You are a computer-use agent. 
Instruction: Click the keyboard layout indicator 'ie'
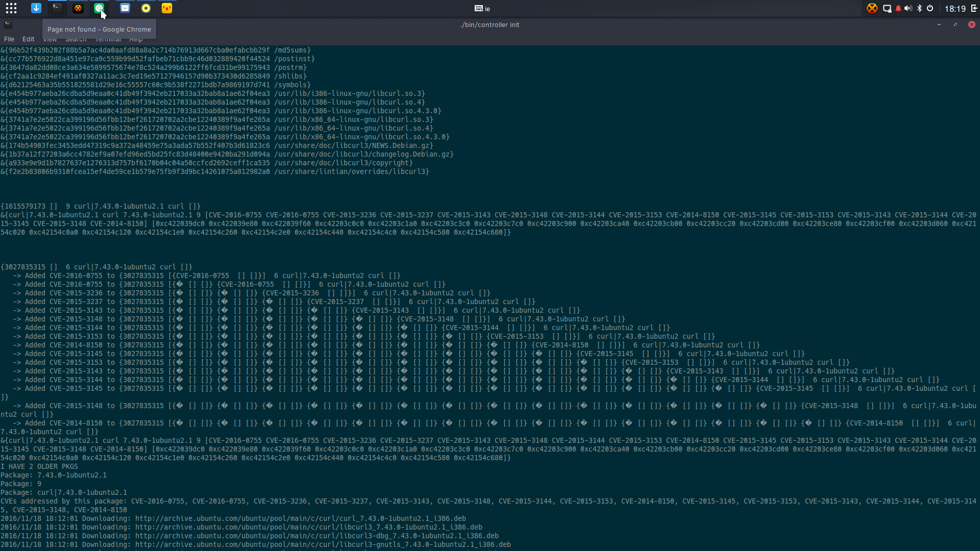coord(482,9)
